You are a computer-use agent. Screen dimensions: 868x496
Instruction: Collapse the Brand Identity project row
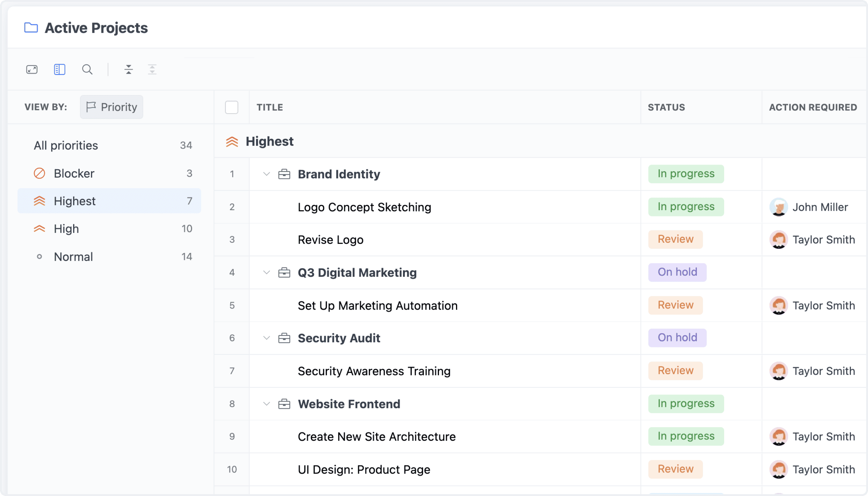click(267, 174)
